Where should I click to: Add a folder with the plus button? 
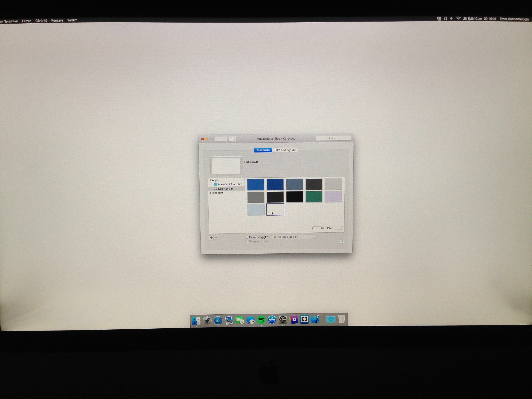(x=211, y=238)
